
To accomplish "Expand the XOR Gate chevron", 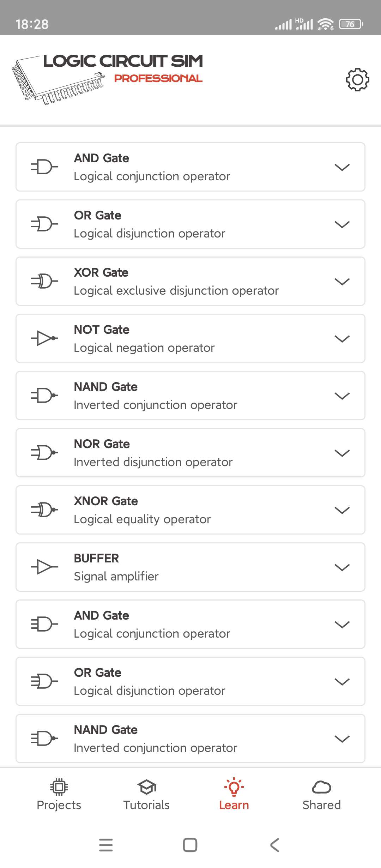I will [x=342, y=282].
